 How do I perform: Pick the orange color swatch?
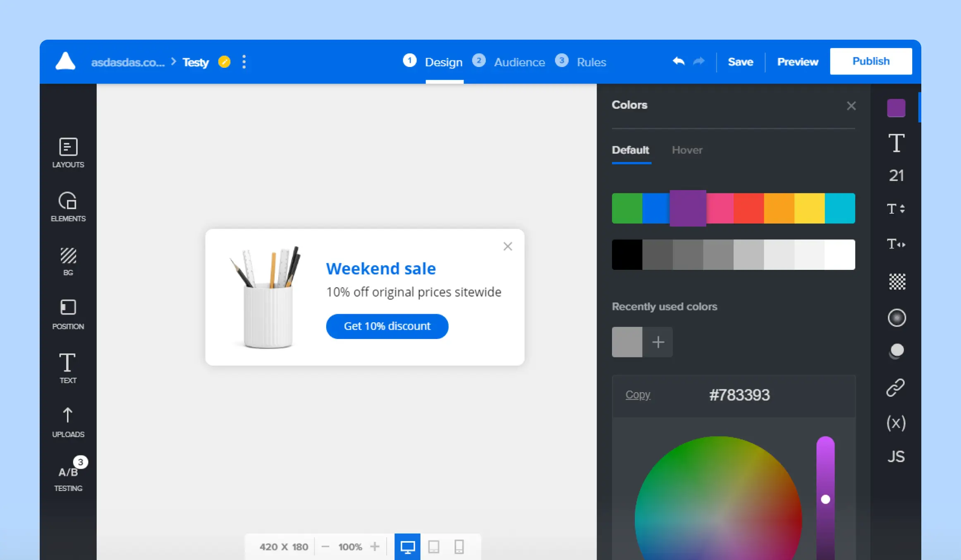[779, 208]
